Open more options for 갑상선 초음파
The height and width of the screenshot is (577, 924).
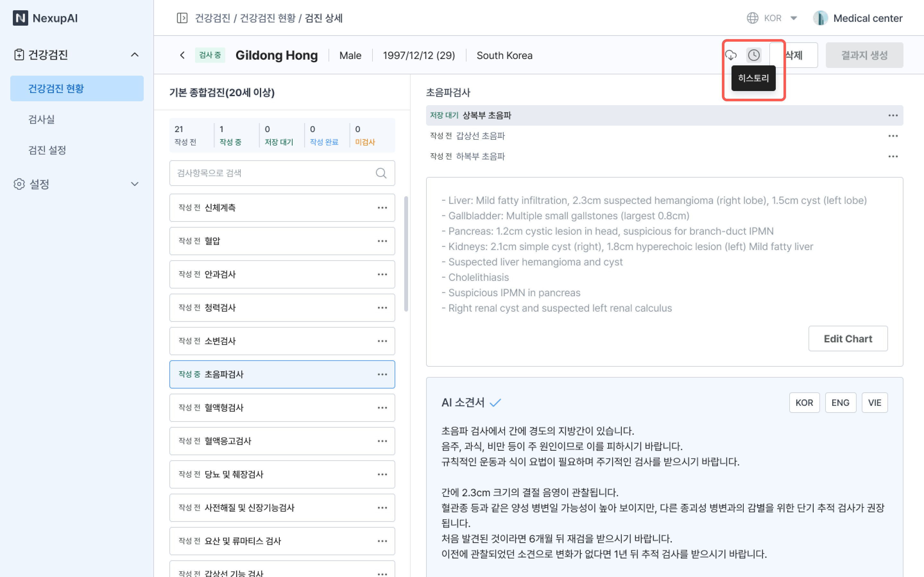pos(893,136)
